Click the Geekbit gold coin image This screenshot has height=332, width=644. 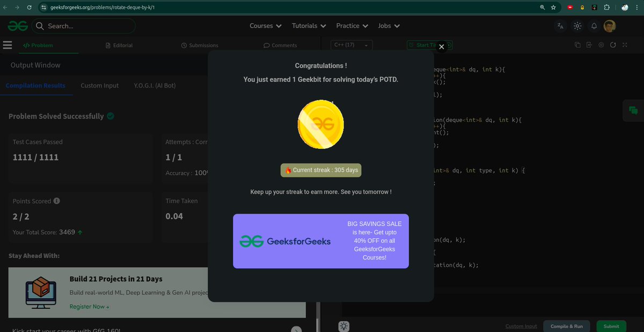pyautogui.click(x=321, y=124)
